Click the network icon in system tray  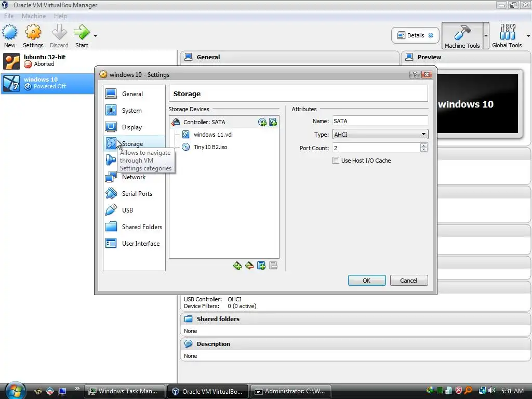[x=482, y=391]
